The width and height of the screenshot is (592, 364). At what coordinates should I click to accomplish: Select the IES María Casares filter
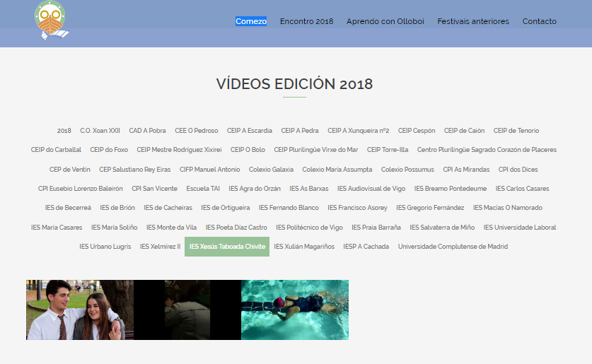(x=57, y=227)
